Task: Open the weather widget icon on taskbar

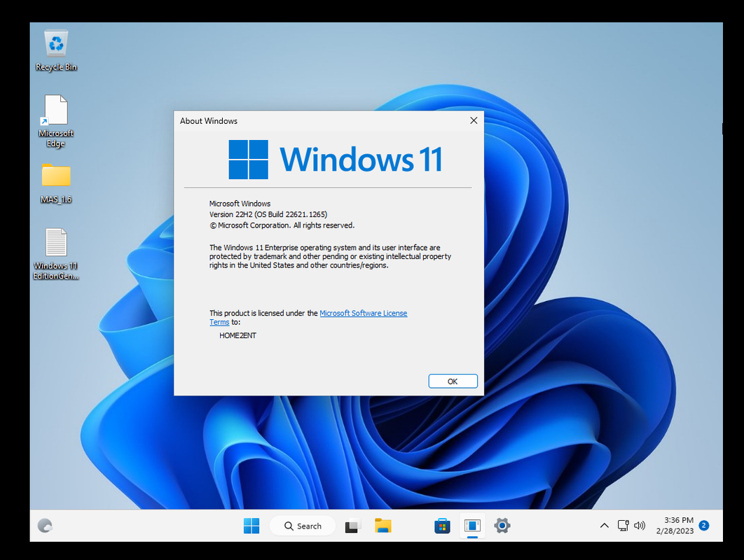Action: click(45, 526)
